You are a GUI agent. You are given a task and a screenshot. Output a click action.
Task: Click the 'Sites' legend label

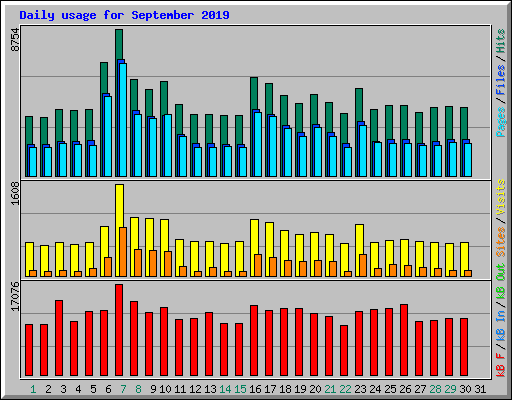(501, 242)
